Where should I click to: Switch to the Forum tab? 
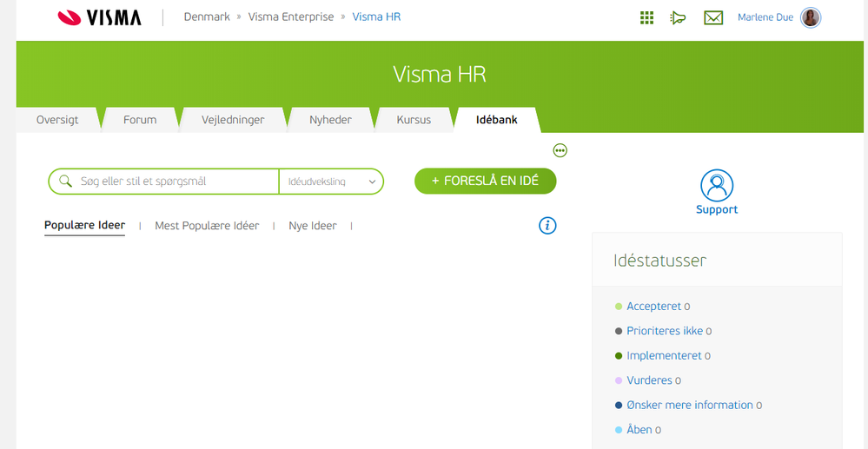(140, 120)
